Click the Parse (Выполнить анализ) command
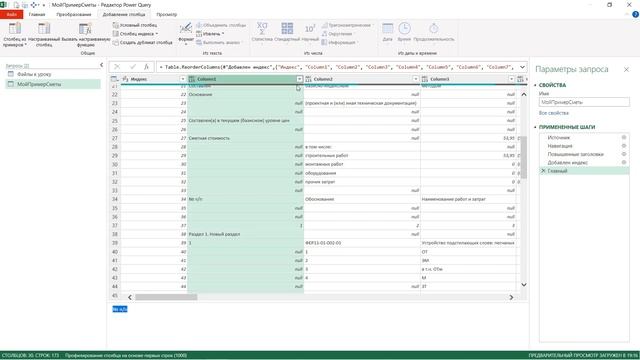Image resolution: width=640 pixels, height=360 pixels. (x=218, y=42)
